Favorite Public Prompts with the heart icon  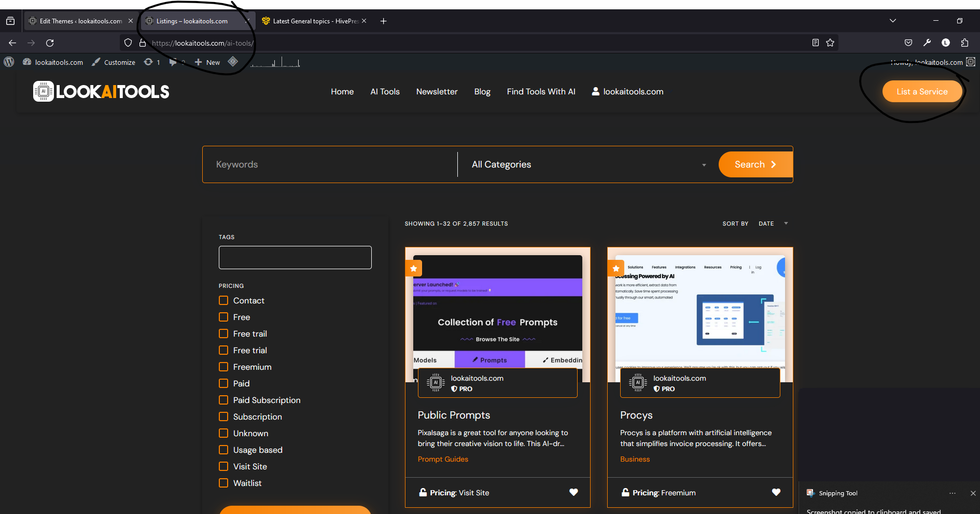(573, 492)
